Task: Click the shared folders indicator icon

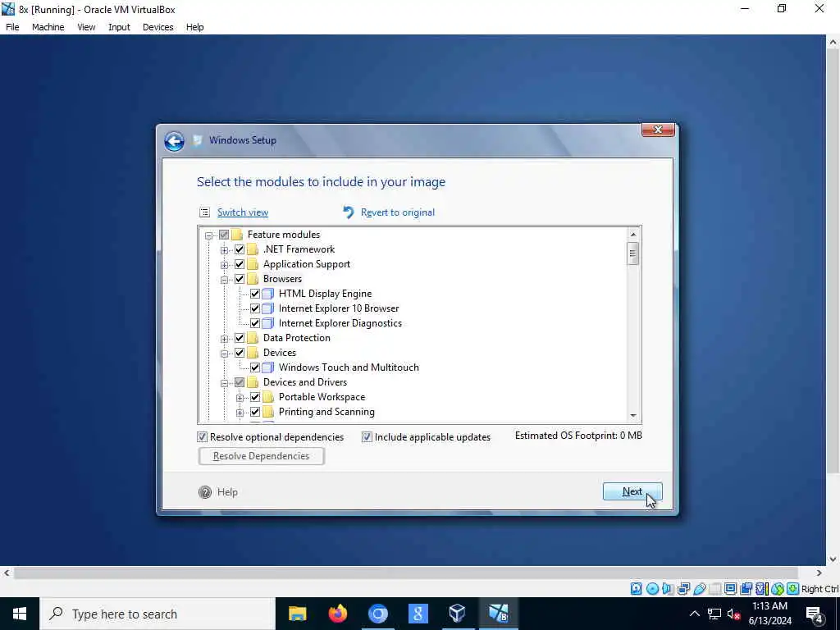Action: [714, 589]
